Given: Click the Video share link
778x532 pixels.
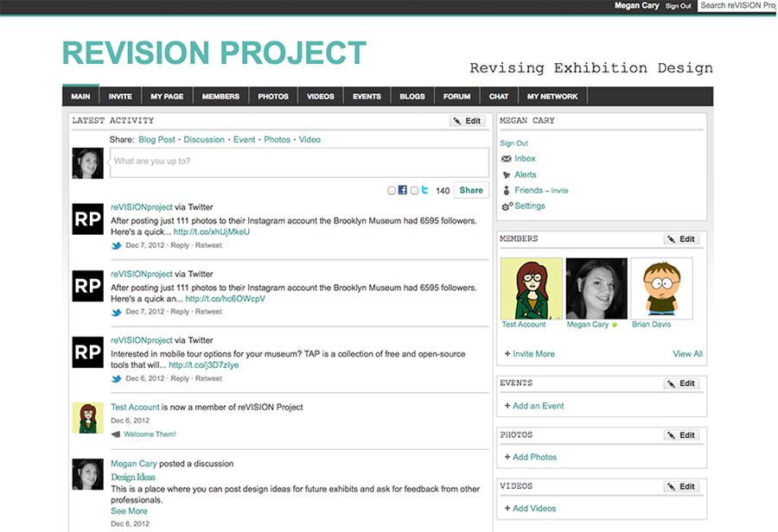Looking at the screenshot, I should (x=309, y=140).
